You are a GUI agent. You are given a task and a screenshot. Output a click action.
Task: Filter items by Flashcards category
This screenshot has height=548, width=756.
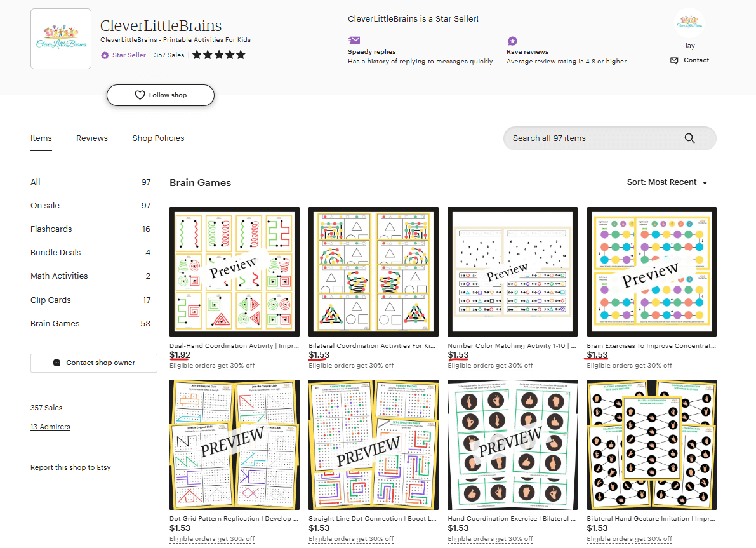coord(50,229)
